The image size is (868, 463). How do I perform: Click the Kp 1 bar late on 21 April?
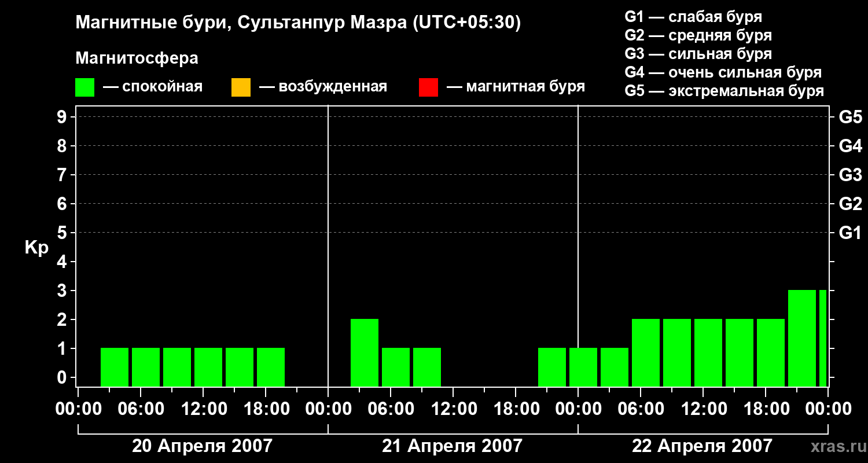point(552,367)
